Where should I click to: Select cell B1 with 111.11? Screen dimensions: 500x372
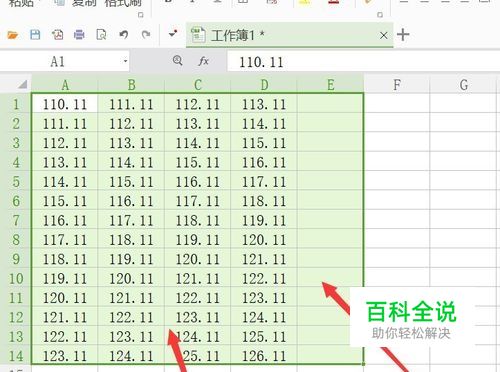[131, 104]
